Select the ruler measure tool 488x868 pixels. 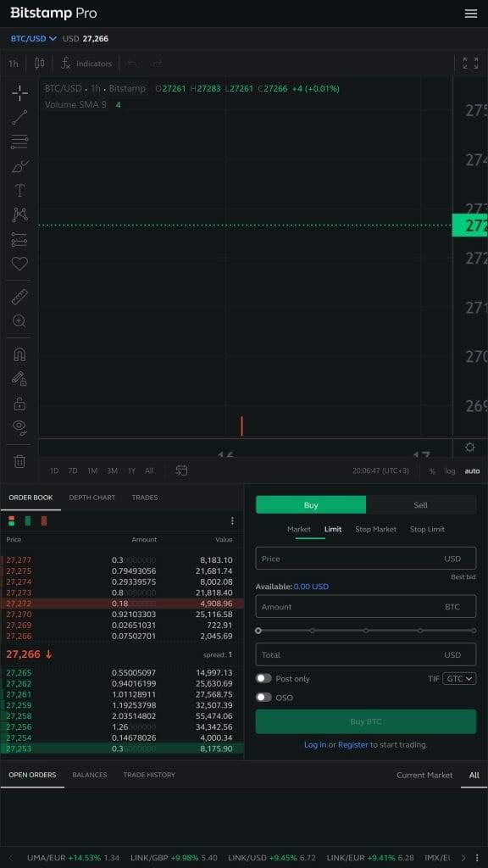(19, 297)
